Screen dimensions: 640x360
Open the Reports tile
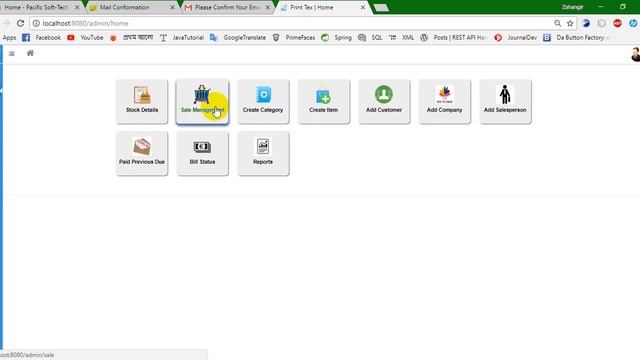coord(263,153)
